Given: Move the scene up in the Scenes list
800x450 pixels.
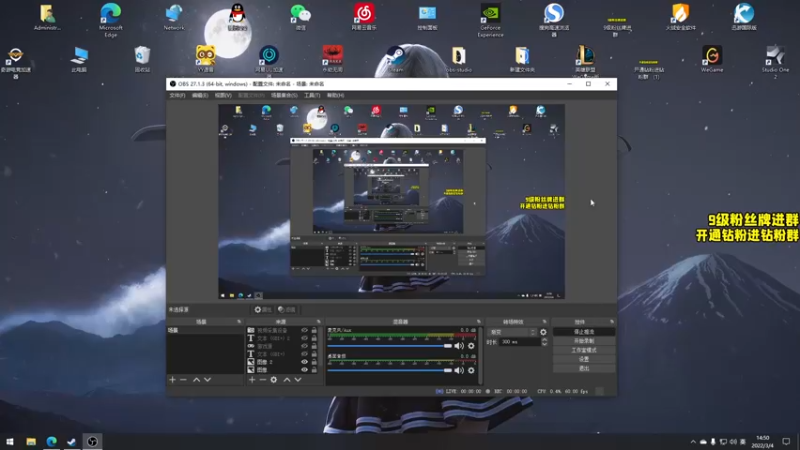Looking at the screenshot, I should (196, 380).
